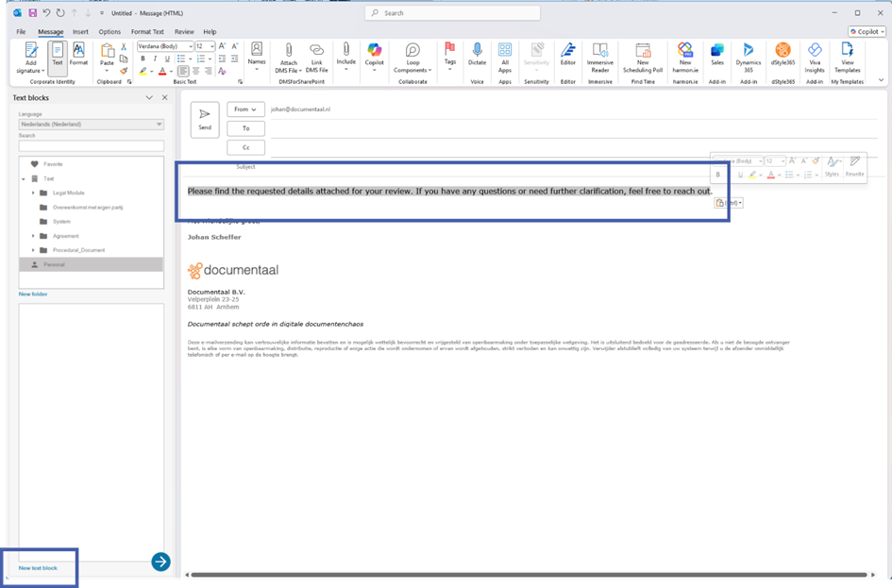Open Dynamics 365 add-in
The width and height of the screenshot is (892, 588).
749,58
